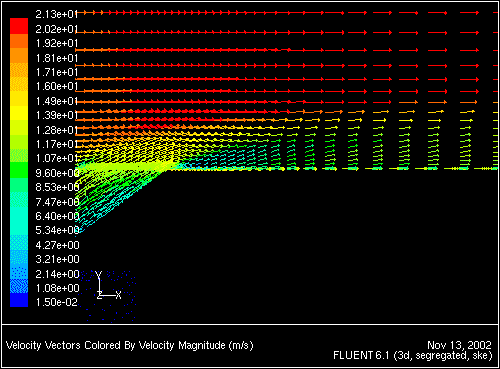Click the 4.27e+00 legend label
The height and width of the screenshot is (369, 500).
coord(57,245)
